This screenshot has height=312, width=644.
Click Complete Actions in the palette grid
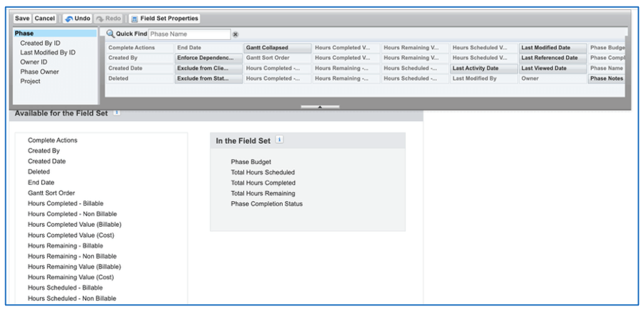[140, 48]
